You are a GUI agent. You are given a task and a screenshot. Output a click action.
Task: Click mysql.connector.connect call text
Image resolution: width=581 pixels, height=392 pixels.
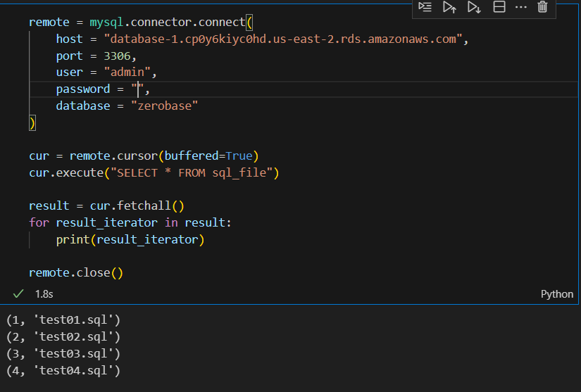pos(168,23)
